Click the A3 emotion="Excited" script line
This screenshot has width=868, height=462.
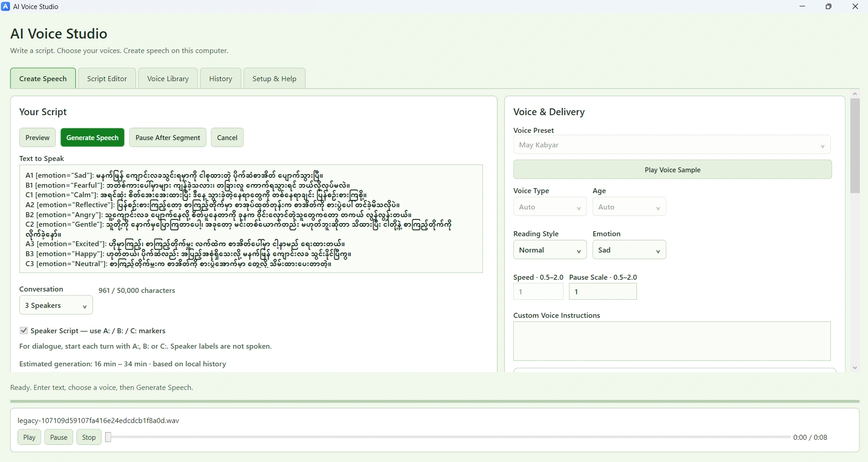pos(185,244)
